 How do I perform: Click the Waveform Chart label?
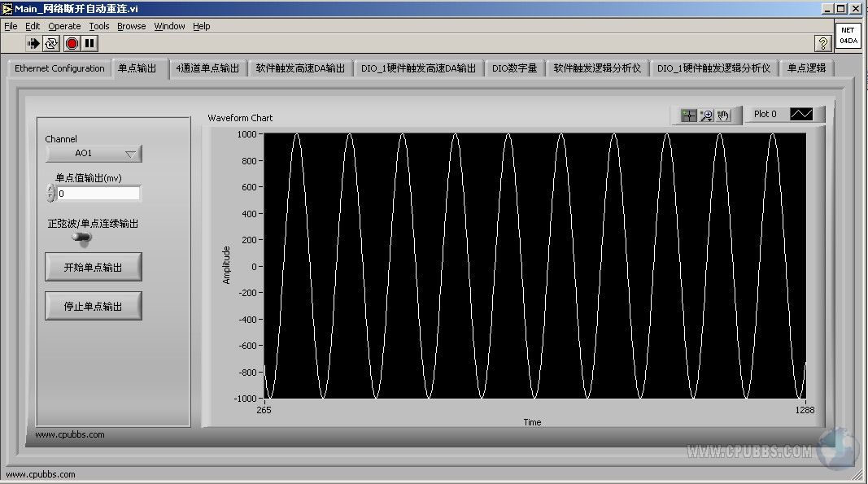[x=240, y=118]
